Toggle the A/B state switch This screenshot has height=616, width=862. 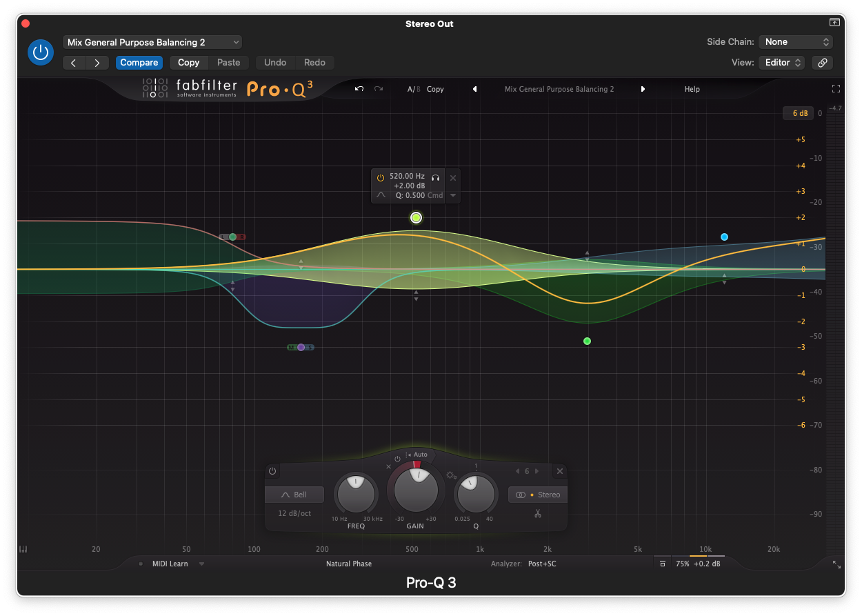412,89
